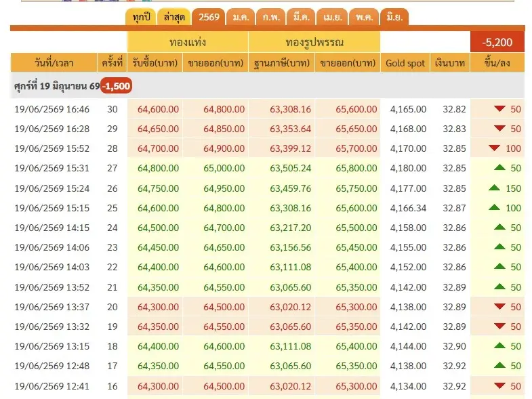Click the red down arrow in row 16
Viewport: 532px width, 399px height.
click(x=499, y=385)
